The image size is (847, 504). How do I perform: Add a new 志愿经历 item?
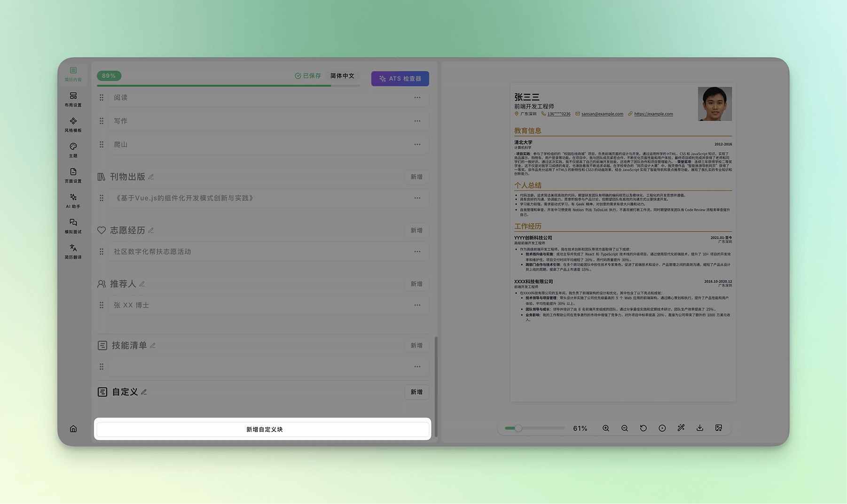coord(416,230)
